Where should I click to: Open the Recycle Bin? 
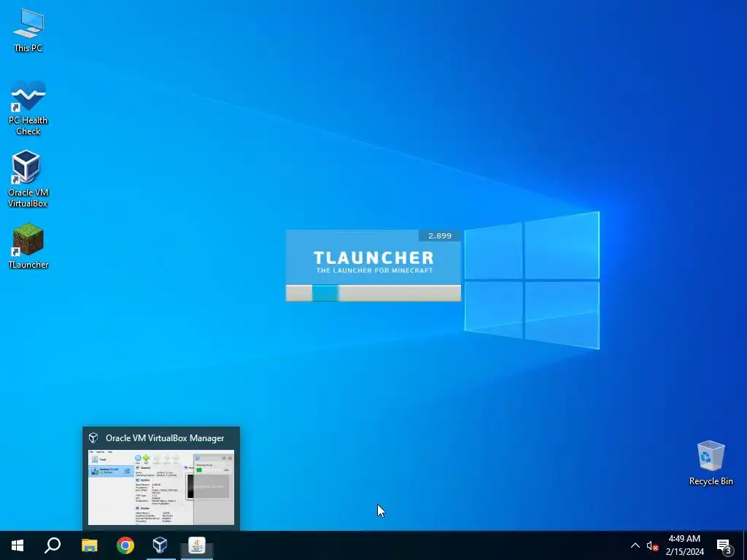[x=711, y=463]
